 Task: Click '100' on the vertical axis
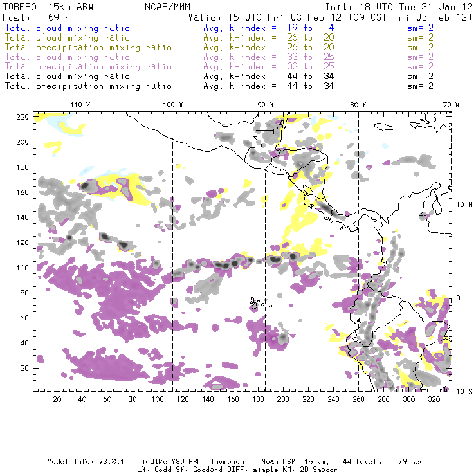click(x=23, y=268)
